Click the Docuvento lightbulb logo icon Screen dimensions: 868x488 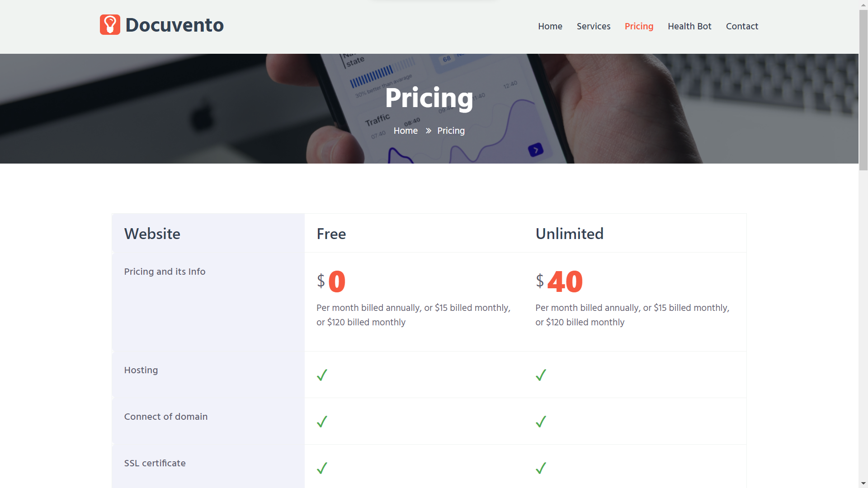pyautogui.click(x=110, y=24)
